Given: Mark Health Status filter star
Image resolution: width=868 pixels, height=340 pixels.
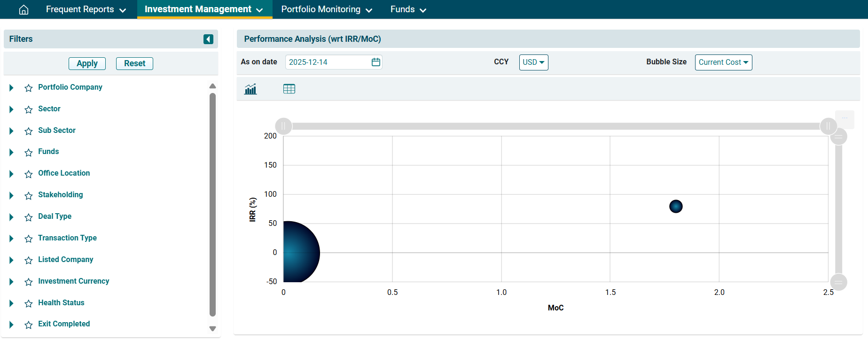Looking at the screenshot, I should pos(29,303).
